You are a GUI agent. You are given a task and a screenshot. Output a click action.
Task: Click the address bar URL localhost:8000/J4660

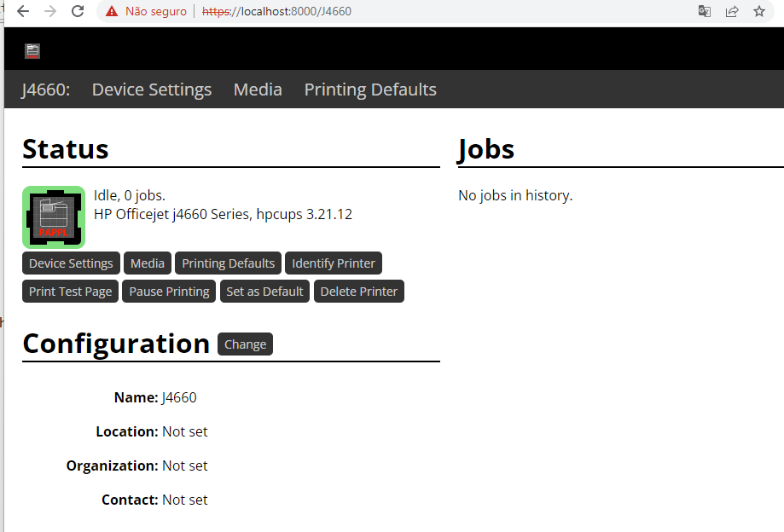coord(276,11)
